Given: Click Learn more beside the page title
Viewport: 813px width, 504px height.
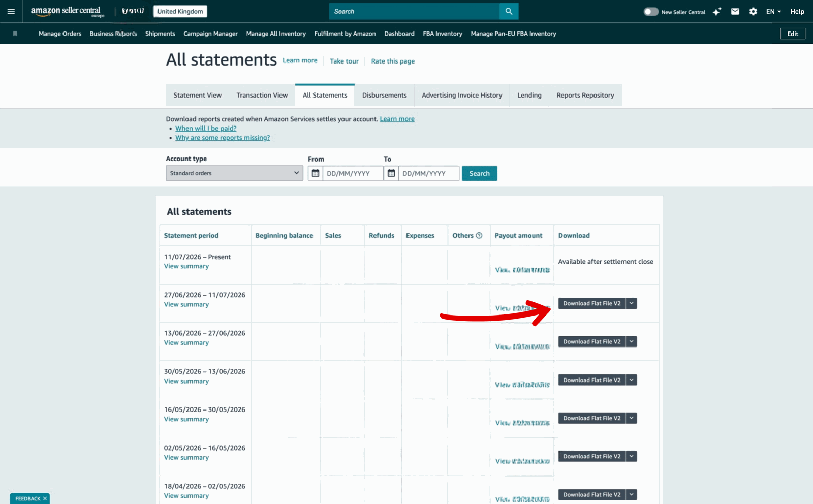Looking at the screenshot, I should click(x=300, y=60).
